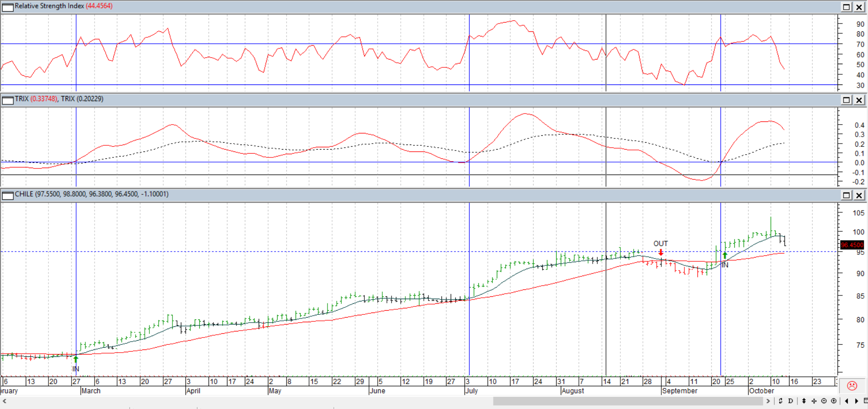This screenshot has height=409, width=868.
Task: Click the red OUT signal arrow
Action: coord(661,253)
